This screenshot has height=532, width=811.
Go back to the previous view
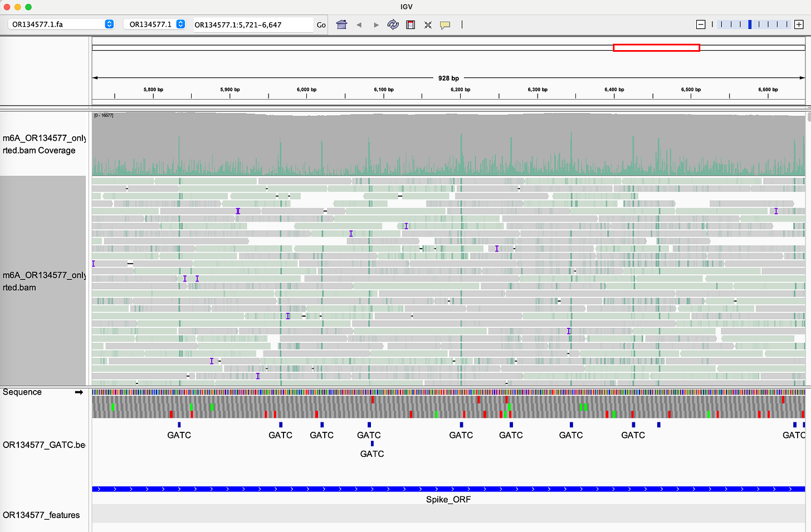click(x=359, y=24)
